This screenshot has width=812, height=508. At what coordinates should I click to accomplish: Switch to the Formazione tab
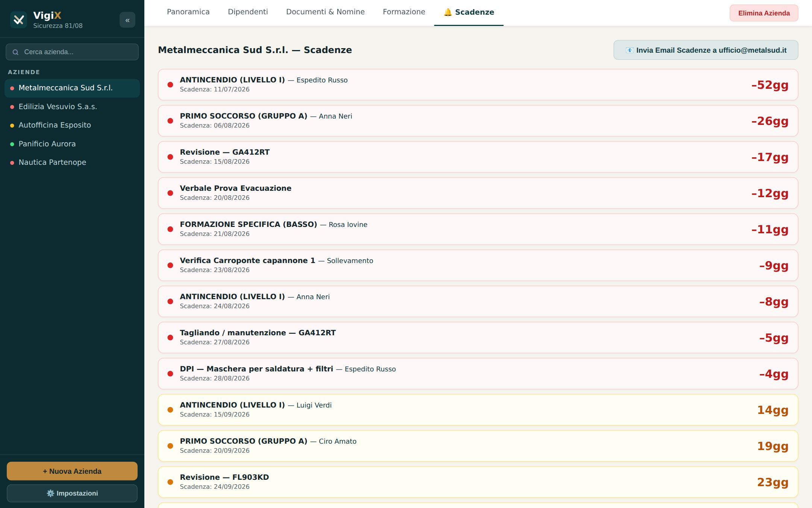click(x=404, y=12)
